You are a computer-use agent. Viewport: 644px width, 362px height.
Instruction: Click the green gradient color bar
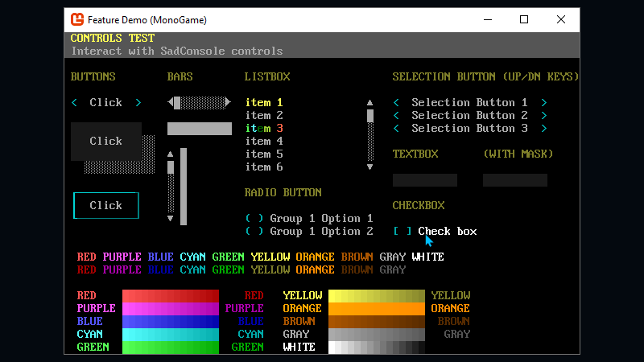click(x=171, y=348)
